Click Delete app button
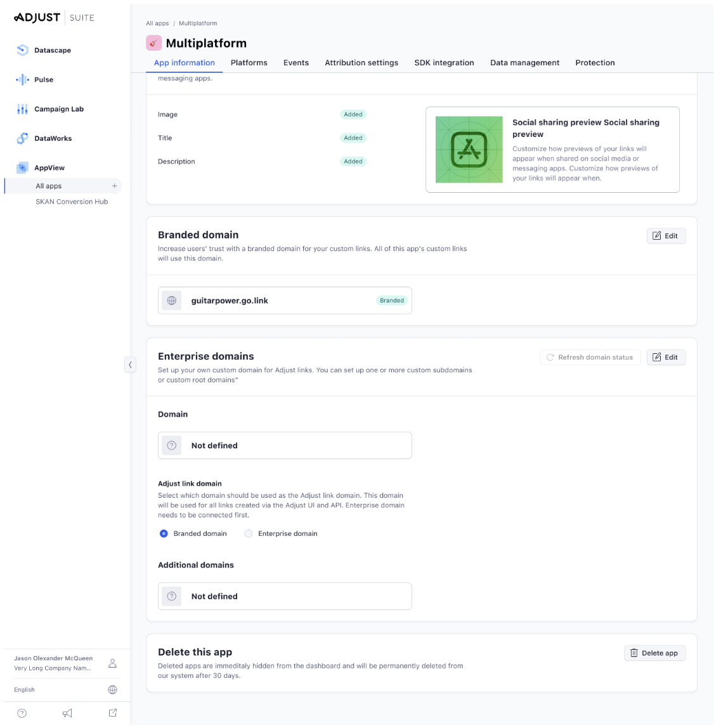714x728 pixels. pyautogui.click(x=655, y=653)
